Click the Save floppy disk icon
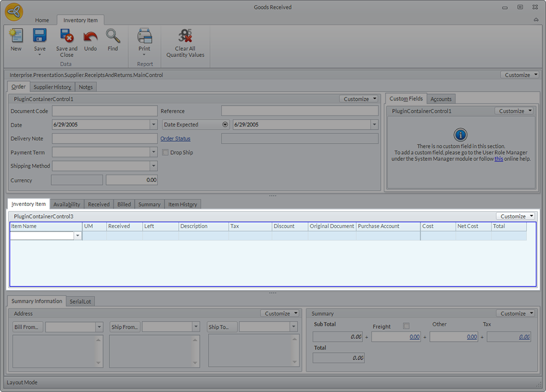The image size is (546, 392). (40, 36)
